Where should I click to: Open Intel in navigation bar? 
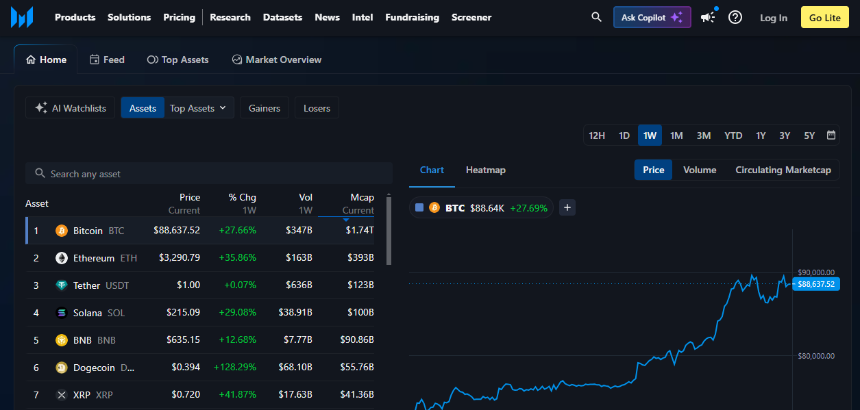point(363,18)
